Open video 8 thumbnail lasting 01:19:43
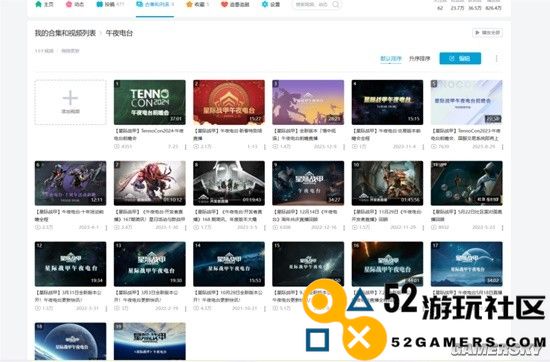The height and width of the screenshot is (362, 550). point(229,183)
